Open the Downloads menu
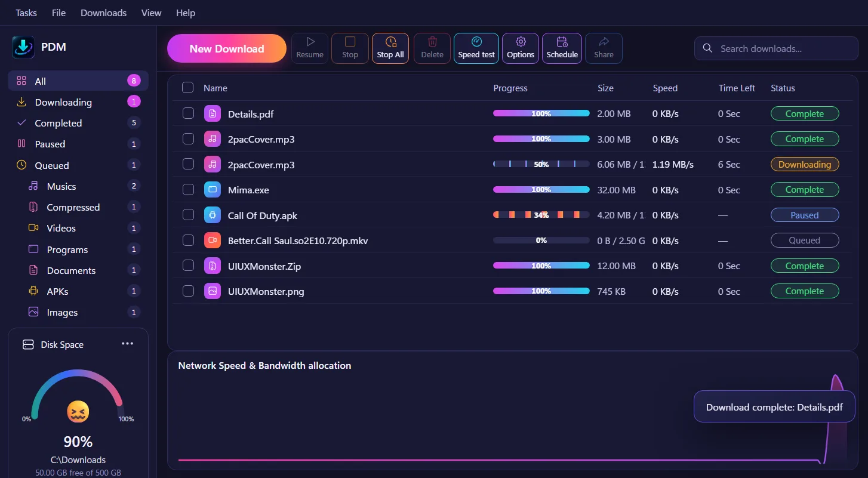 point(104,13)
